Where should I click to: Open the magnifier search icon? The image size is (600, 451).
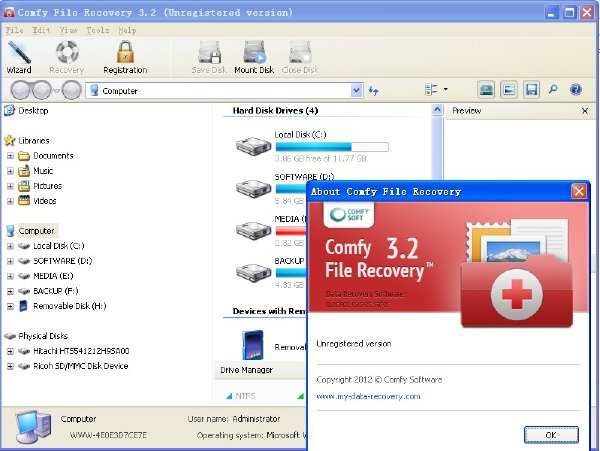(x=553, y=90)
